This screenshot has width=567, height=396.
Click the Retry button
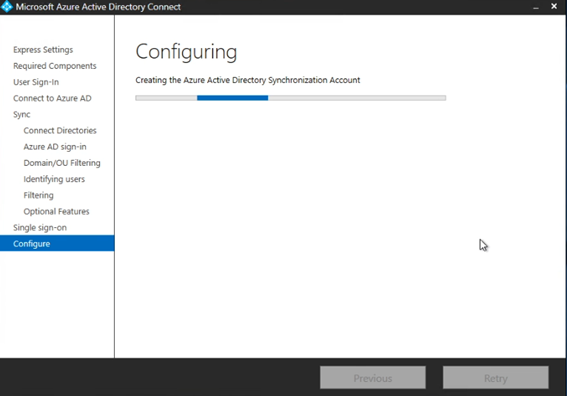pyautogui.click(x=496, y=378)
